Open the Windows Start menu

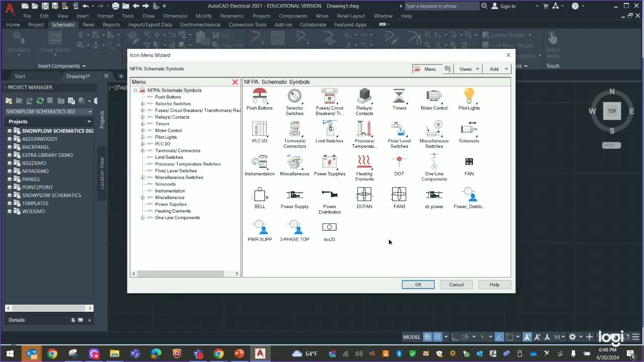10,354
